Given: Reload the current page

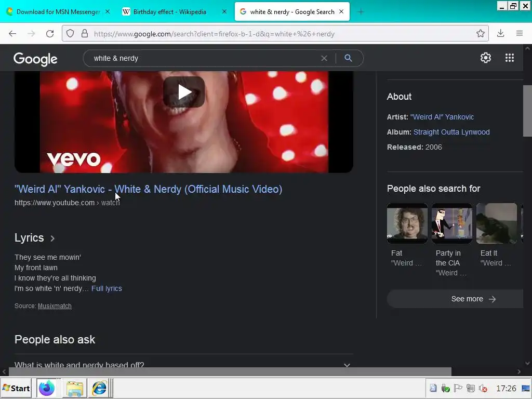Looking at the screenshot, I should [x=50, y=34].
